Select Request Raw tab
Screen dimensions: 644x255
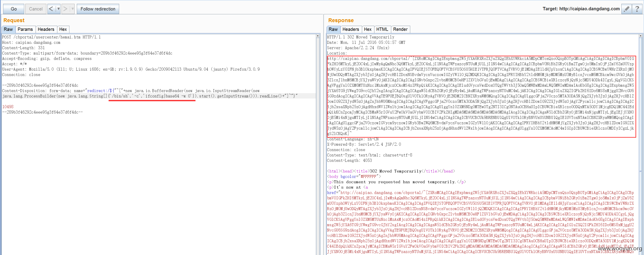(x=8, y=29)
